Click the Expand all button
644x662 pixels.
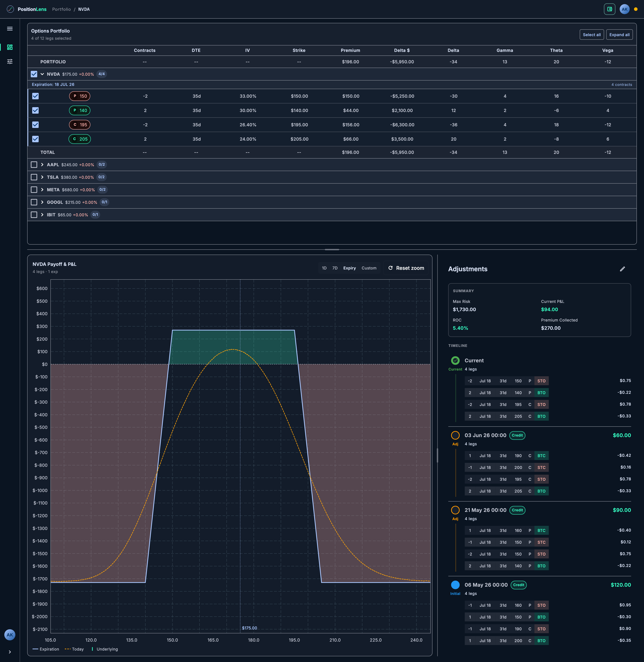click(x=619, y=35)
